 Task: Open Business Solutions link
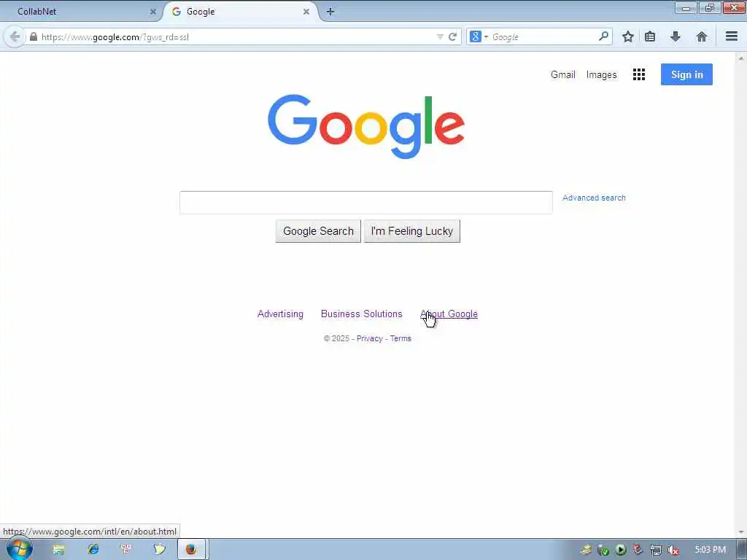[362, 314]
